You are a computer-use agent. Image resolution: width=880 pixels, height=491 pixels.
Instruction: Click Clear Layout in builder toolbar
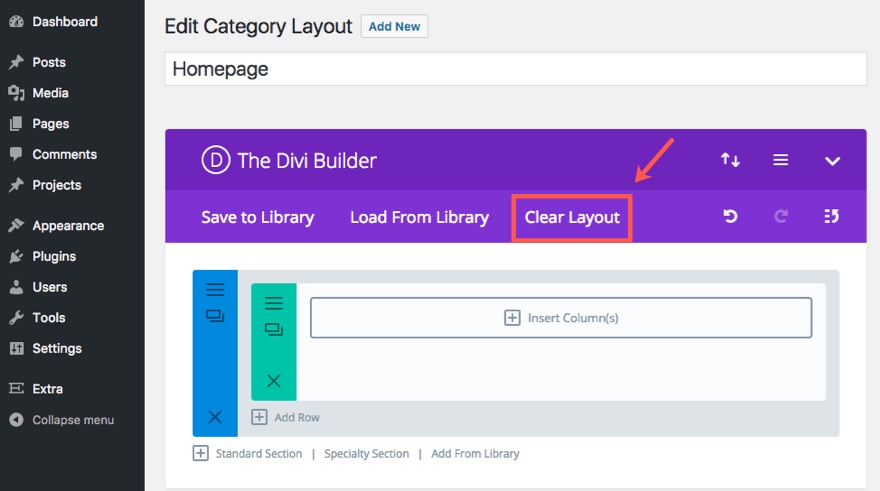click(x=572, y=217)
